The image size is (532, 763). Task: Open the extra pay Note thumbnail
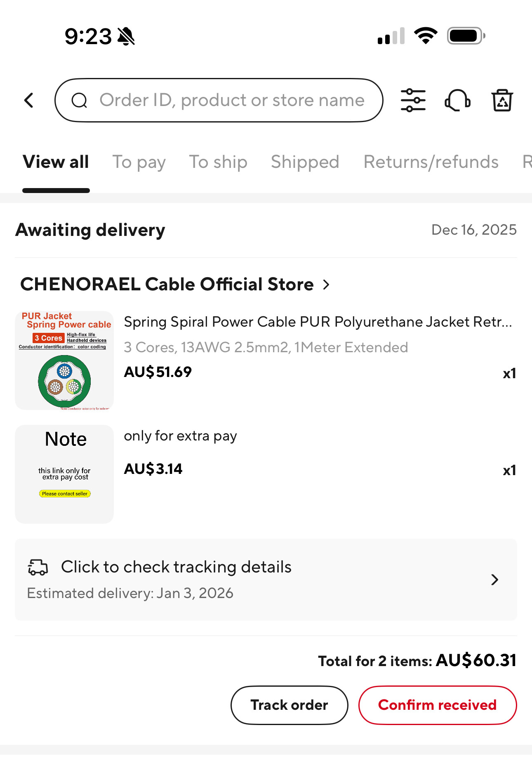click(x=64, y=474)
